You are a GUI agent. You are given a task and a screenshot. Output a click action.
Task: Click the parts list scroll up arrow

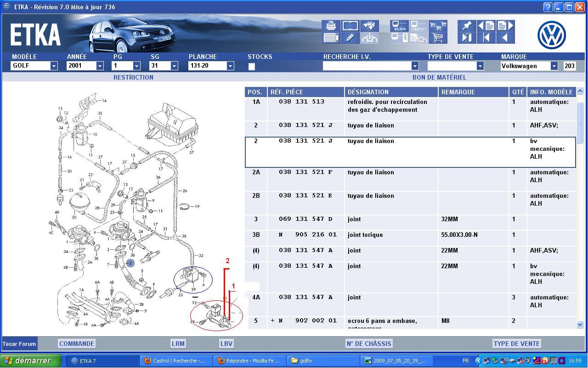tap(580, 92)
